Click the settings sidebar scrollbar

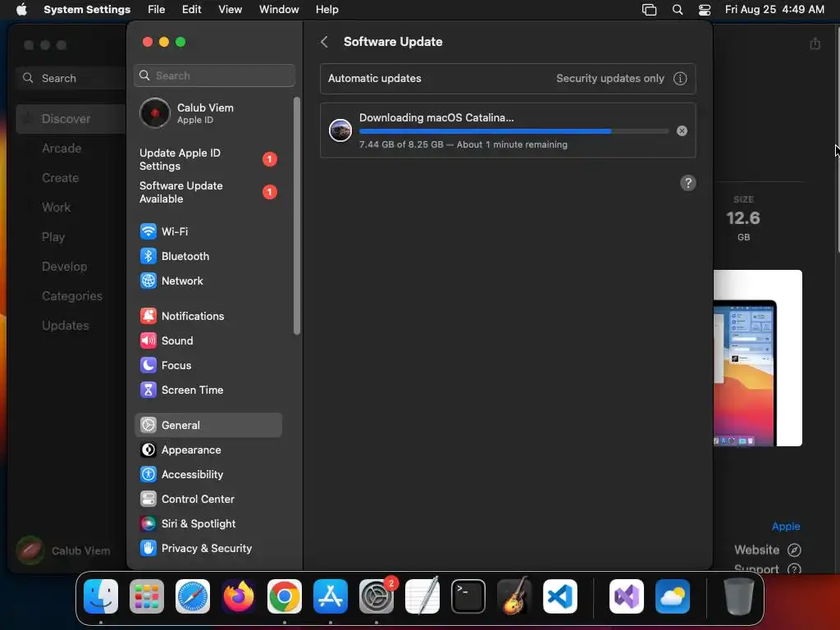(297, 216)
